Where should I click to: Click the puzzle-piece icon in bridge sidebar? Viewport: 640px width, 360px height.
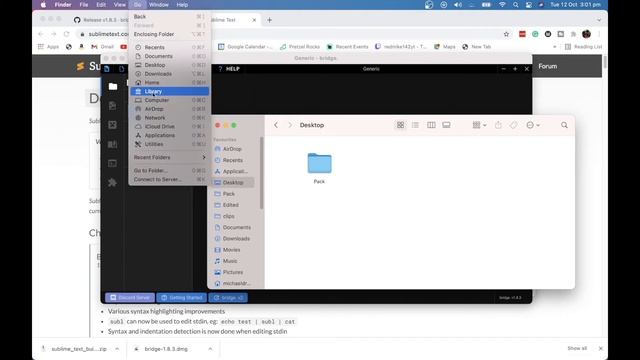[113, 182]
